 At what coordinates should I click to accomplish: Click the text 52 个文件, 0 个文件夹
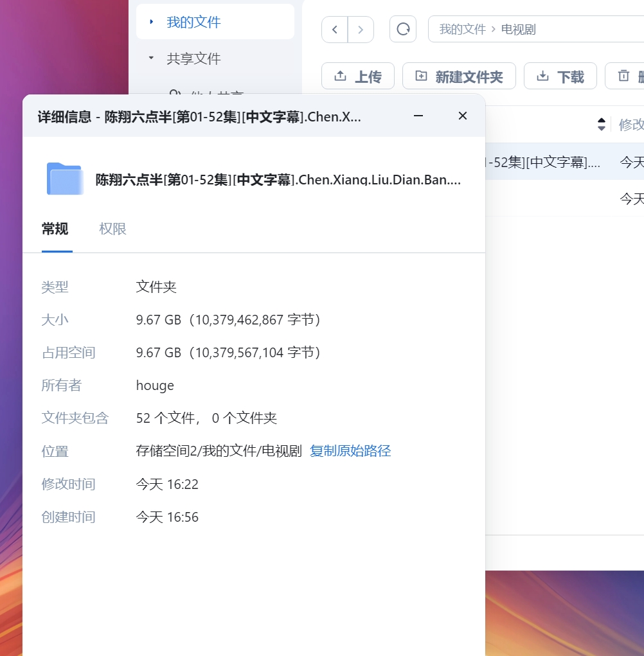206,418
